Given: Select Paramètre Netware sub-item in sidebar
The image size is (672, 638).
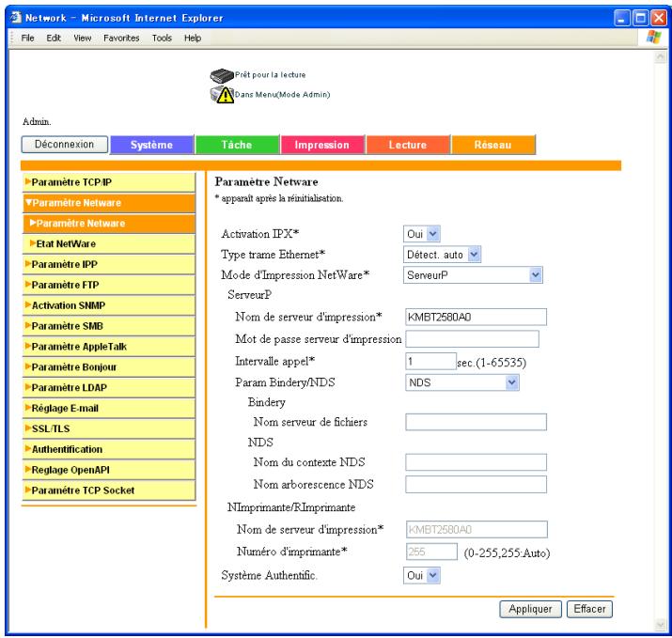Looking at the screenshot, I should 109,224.
